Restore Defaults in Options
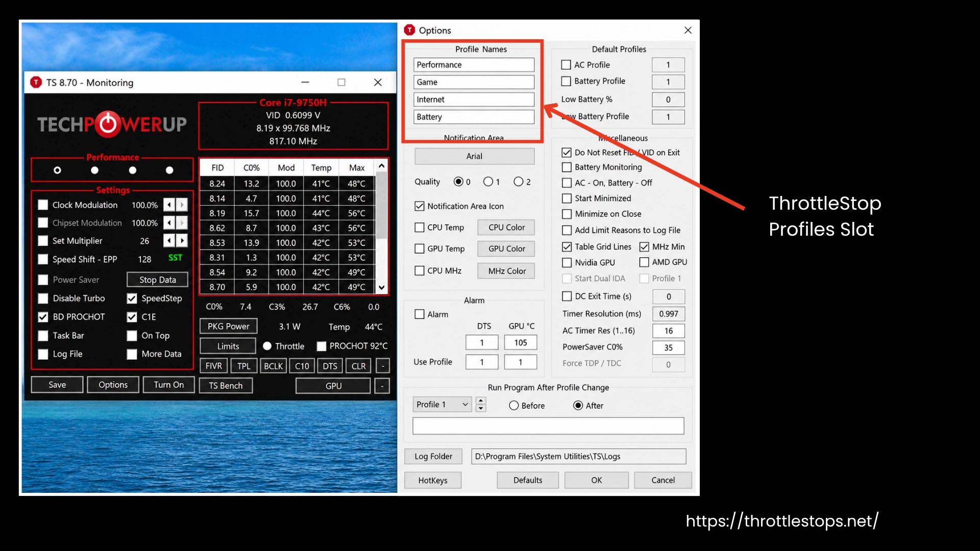 [528, 480]
